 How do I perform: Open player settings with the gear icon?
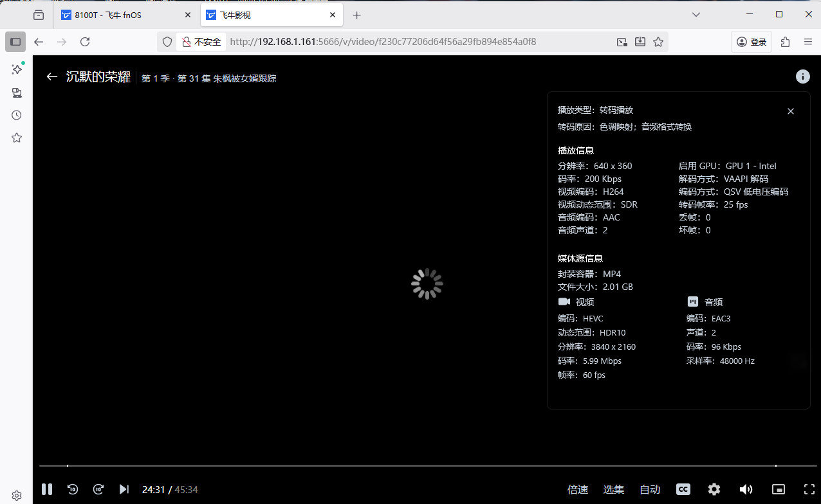coord(714,489)
